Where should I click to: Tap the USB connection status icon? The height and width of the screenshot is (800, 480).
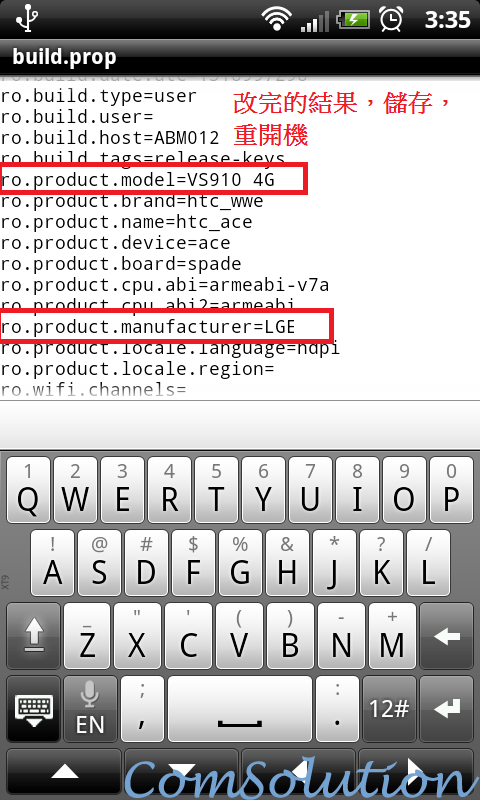(25, 19)
